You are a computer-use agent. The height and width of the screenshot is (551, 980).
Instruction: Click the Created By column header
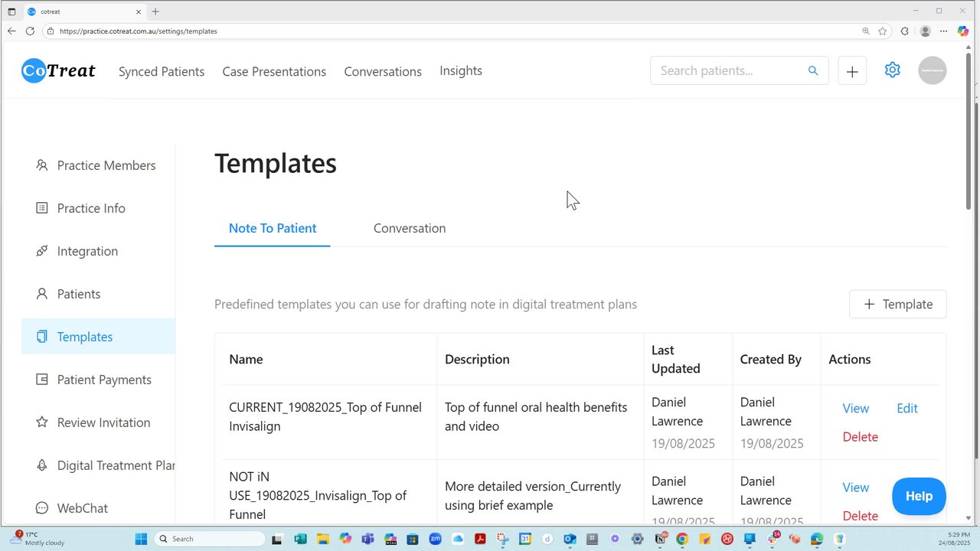click(771, 359)
